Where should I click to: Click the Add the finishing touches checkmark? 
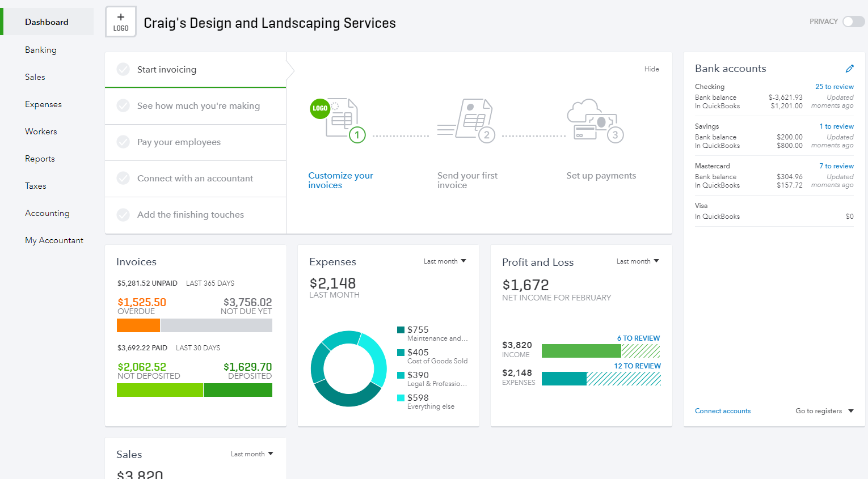tap(123, 214)
